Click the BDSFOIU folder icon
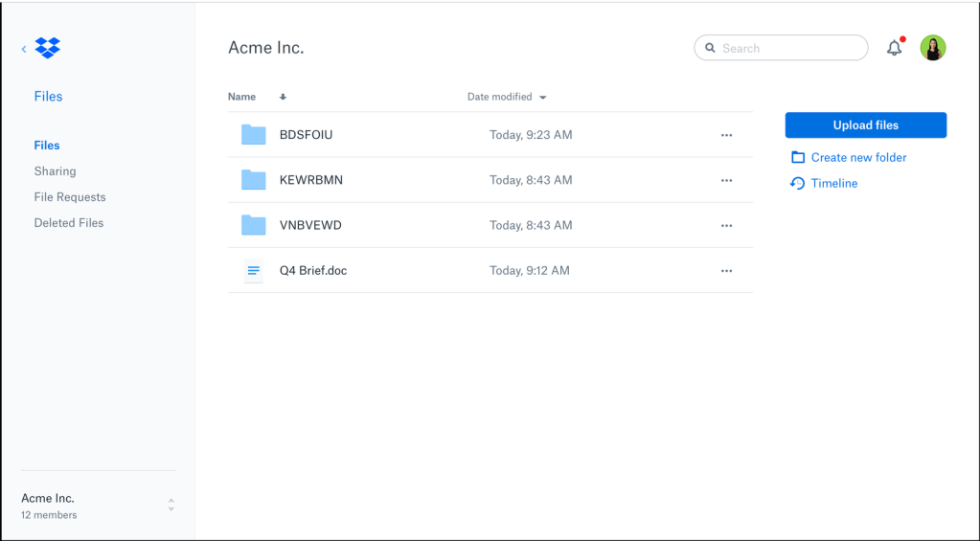The width and height of the screenshot is (980, 541). (253, 135)
